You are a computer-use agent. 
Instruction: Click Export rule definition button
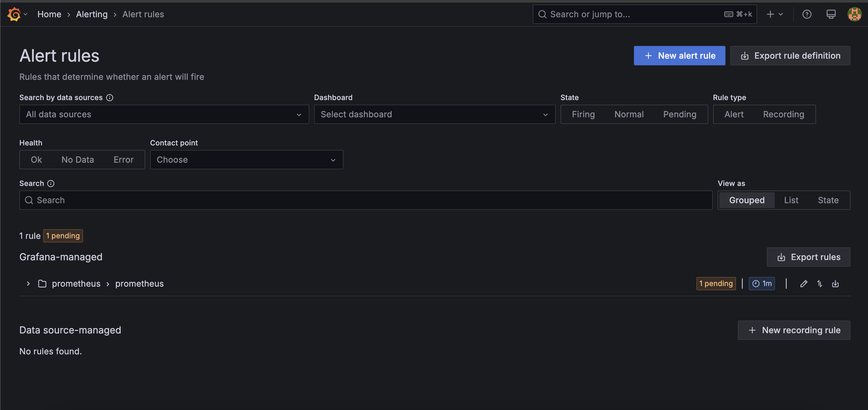point(790,56)
